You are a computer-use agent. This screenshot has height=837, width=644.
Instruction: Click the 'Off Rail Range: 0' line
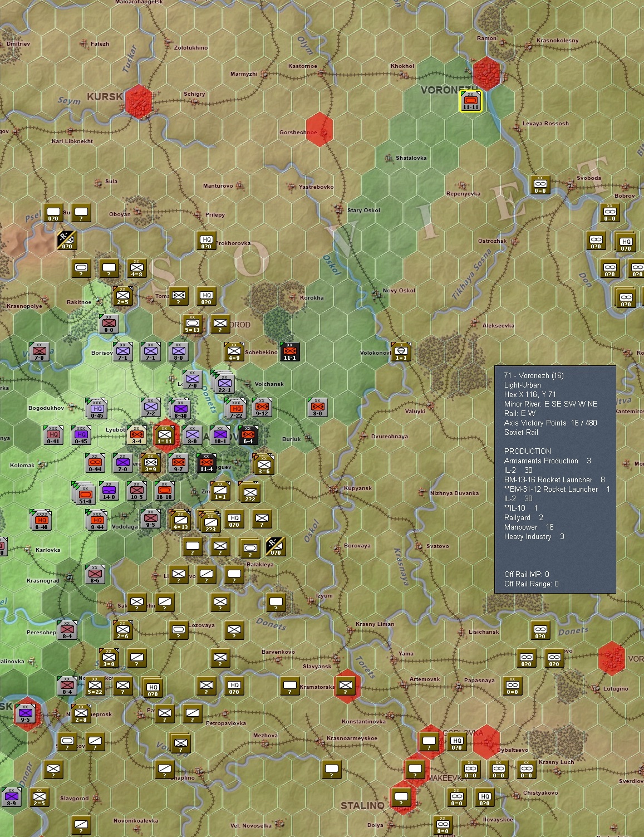531,584
